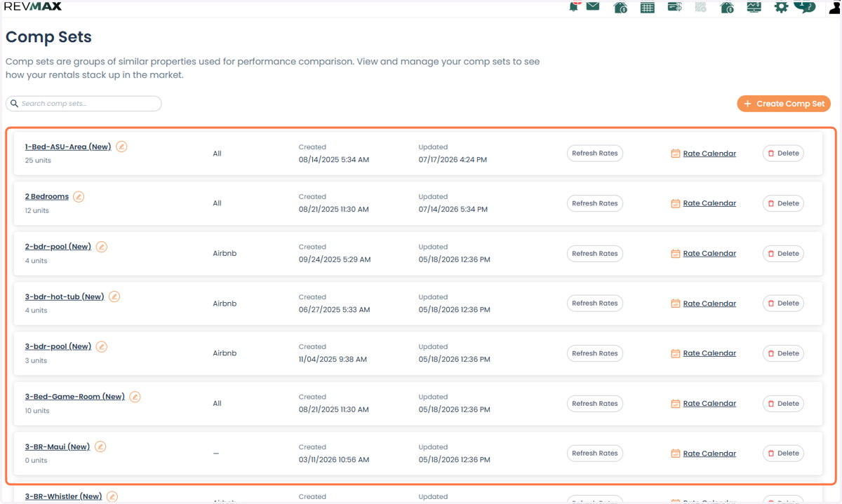Delete the 3-Bed-Game-Room comp set
842x504 pixels.
click(x=783, y=404)
